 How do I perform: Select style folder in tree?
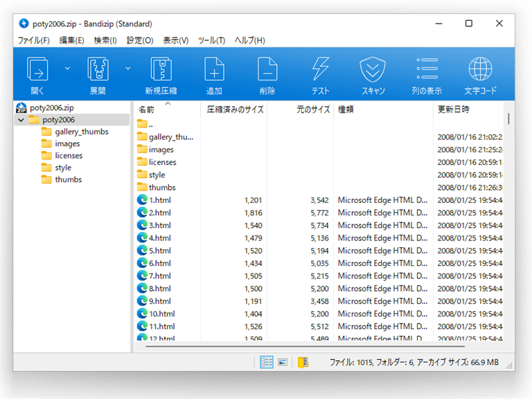(x=63, y=167)
